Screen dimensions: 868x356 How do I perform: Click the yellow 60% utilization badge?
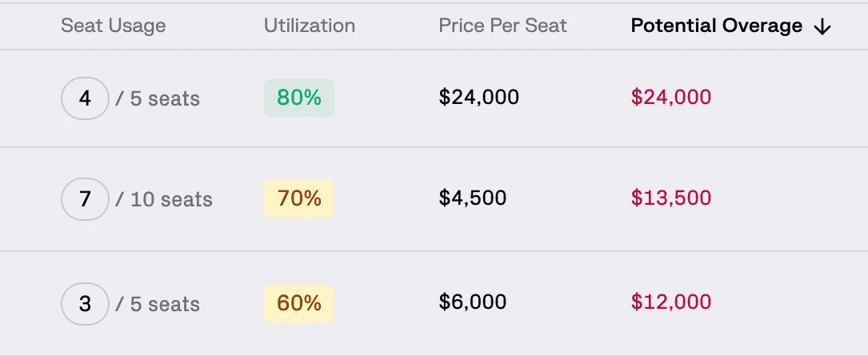coord(299,303)
